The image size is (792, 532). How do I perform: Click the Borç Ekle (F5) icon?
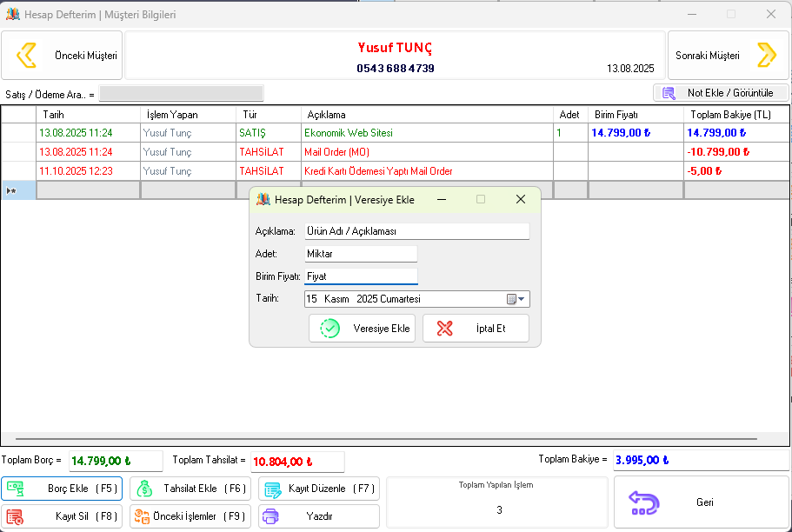[16, 489]
